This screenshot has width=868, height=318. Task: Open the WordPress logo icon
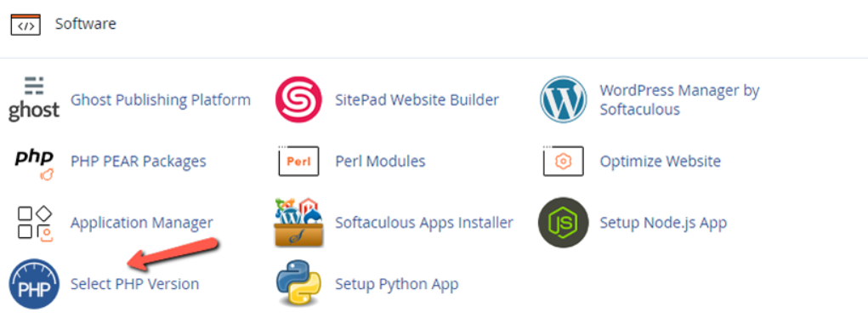563,99
